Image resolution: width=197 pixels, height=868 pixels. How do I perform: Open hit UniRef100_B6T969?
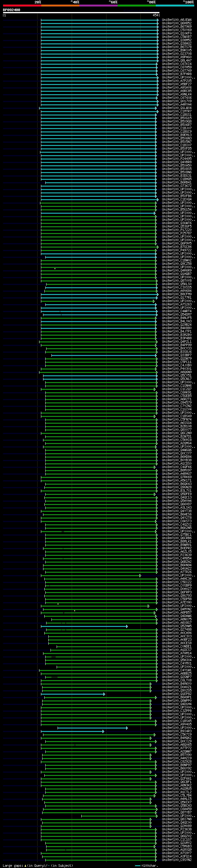[x=177, y=26]
